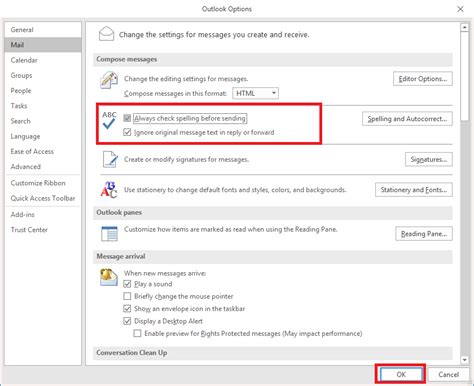
Task: Click the scrollbar up arrow
Action: (x=465, y=28)
